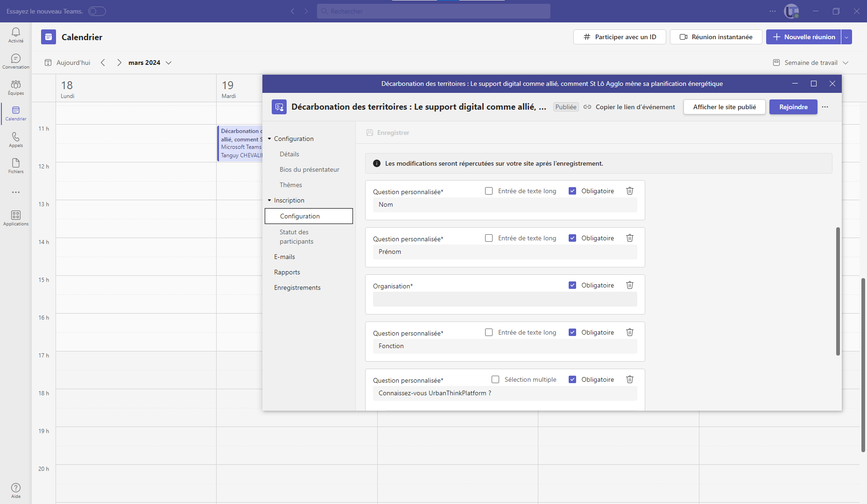Viewport: 867px width, 504px height.
Task: Delete the Organisation question
Action: coord(630,285)
